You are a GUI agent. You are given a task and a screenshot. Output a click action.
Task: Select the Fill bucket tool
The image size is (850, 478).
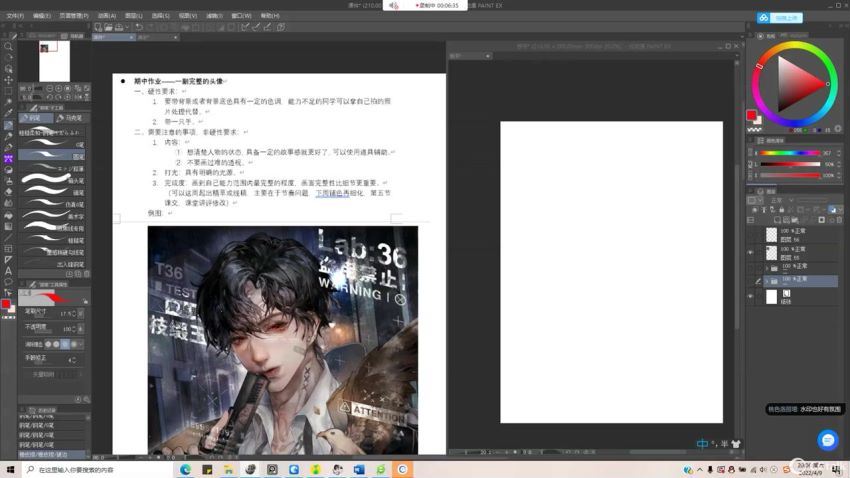[8, 215]
